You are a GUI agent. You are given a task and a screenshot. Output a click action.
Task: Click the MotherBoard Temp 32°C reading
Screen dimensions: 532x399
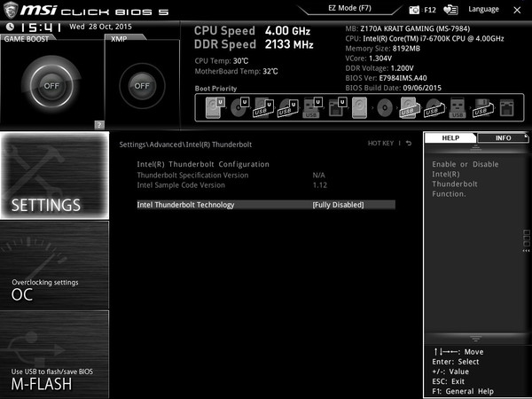coord(236,71)
